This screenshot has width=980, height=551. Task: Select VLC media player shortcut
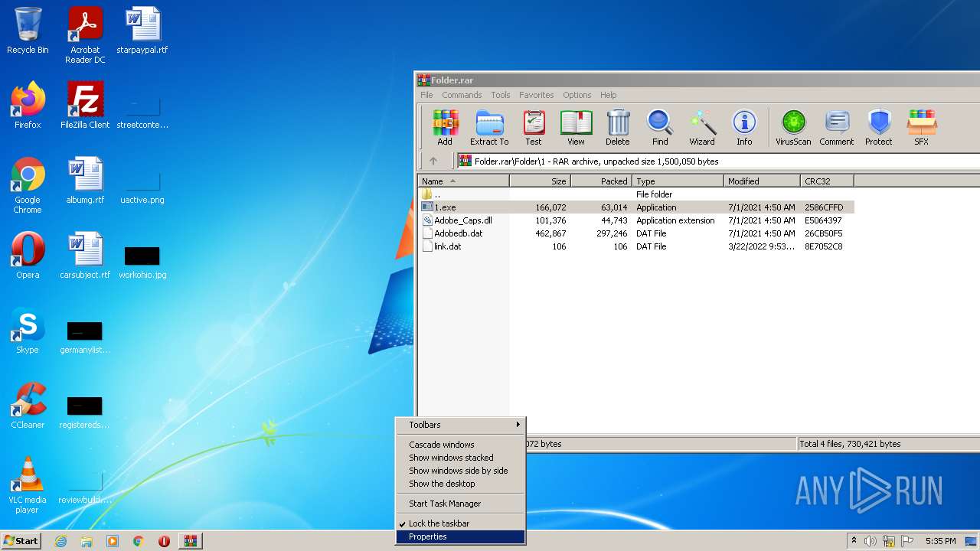pyautogui.click(x=28, y=485)
